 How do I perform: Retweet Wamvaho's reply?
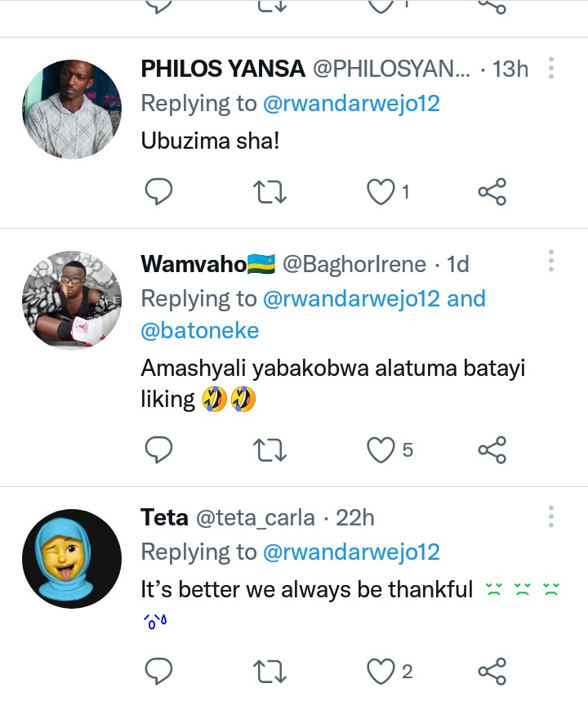[x=269, y=449]
